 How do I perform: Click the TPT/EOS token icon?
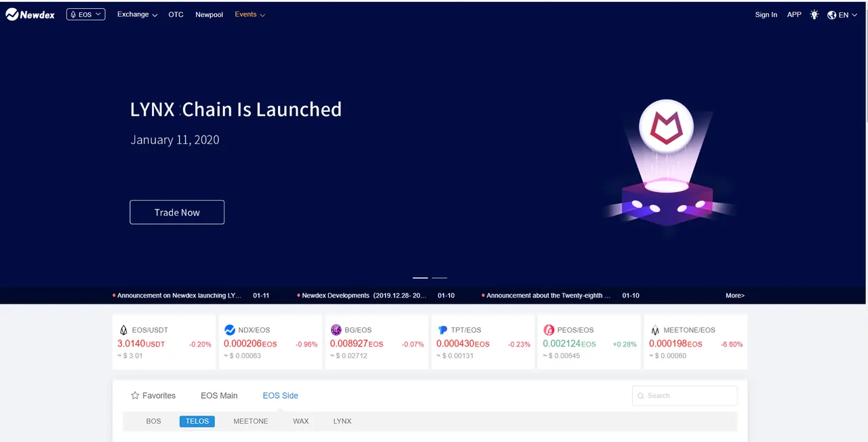[442, 330]
